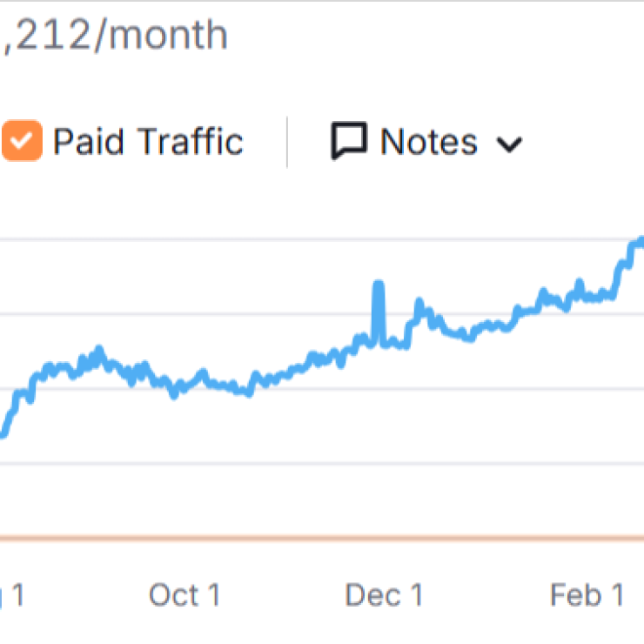Uncheck the orange Paid Traffic checkbox
This screenshot has height=644, width=644.
tap(22, 142)
